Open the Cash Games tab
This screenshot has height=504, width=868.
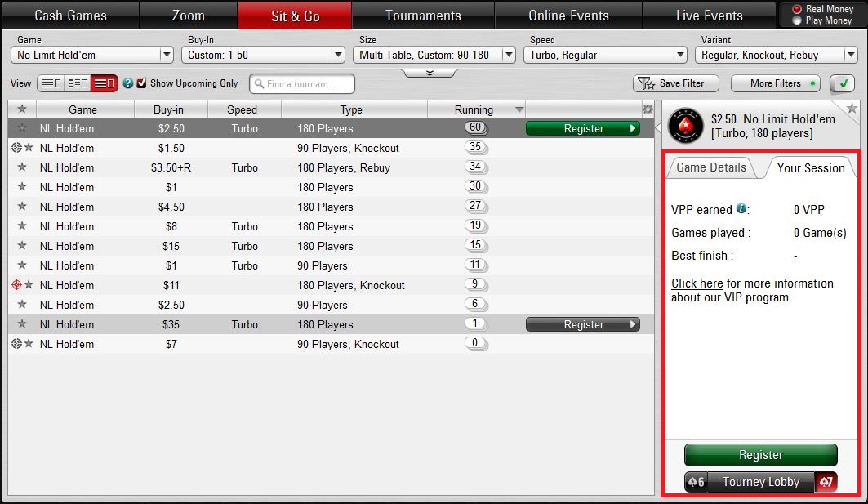pyautogui.click(x=70, y=15)
